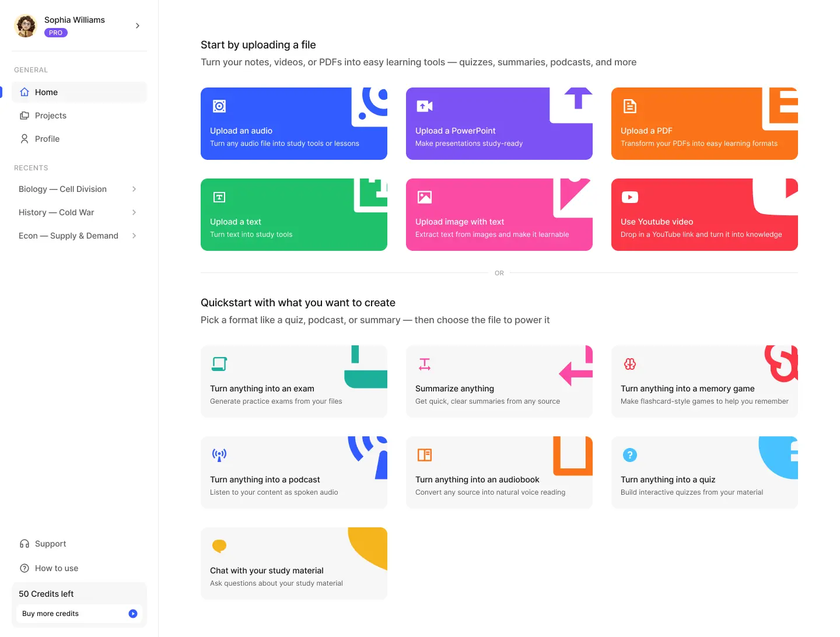Expand the History — Cold War chevron
Image resolution: width=840 pixels, height=637 pixels.
[x=134, y=212]
